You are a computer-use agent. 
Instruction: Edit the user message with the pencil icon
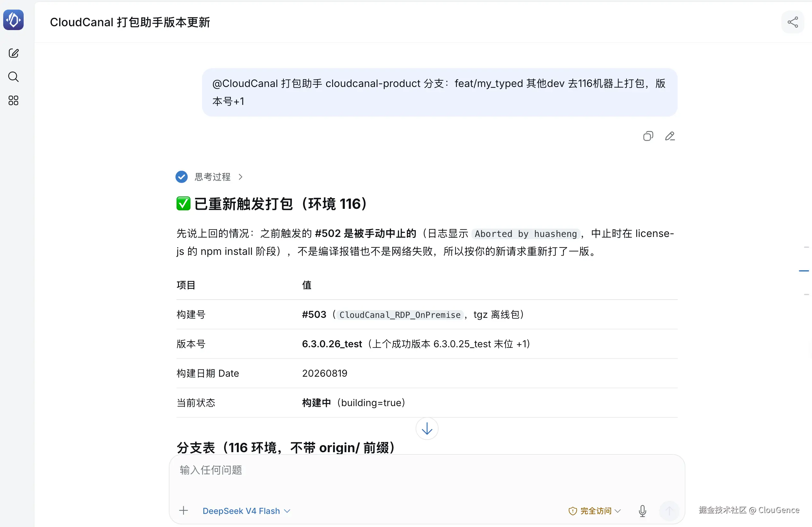coord(670,136)
